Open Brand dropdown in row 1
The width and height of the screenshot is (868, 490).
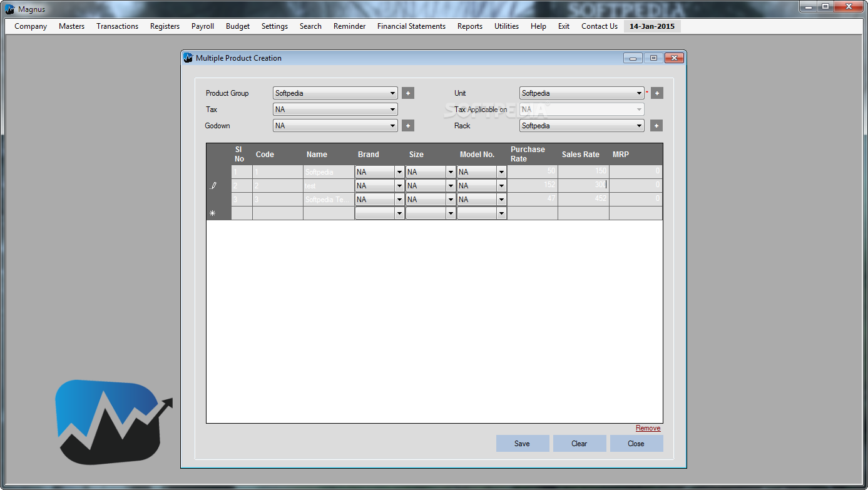point(399,172)
